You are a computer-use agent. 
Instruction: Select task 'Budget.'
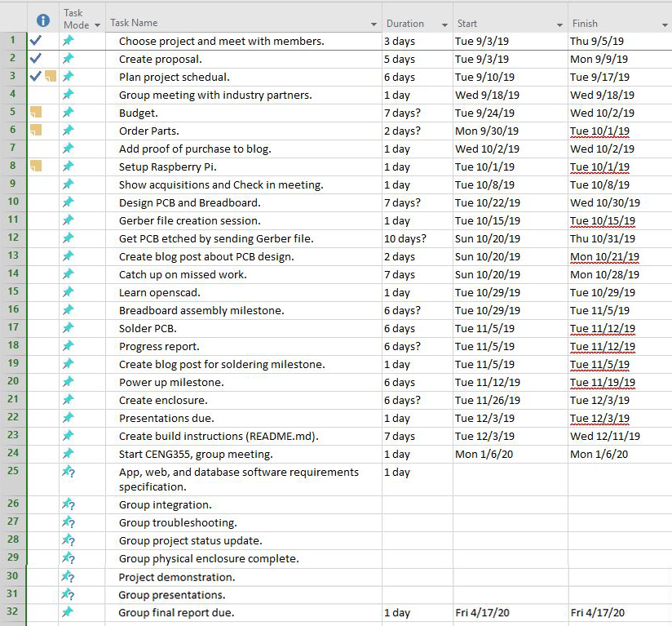coord(139,113)
